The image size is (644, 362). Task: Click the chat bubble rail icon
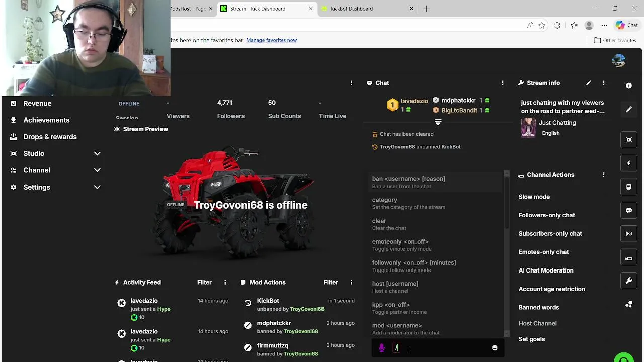(628, 211)
